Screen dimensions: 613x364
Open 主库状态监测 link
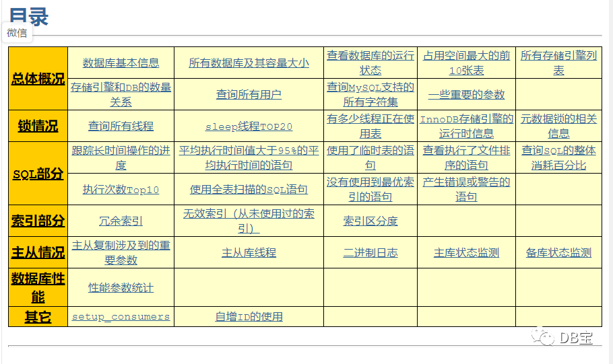pos(466,253)
